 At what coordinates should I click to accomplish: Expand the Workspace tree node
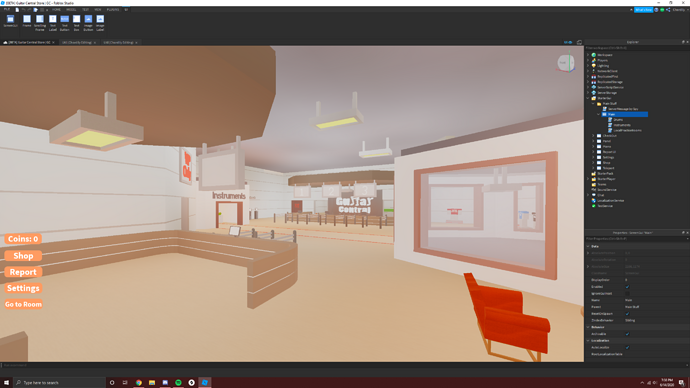[588, 55]
